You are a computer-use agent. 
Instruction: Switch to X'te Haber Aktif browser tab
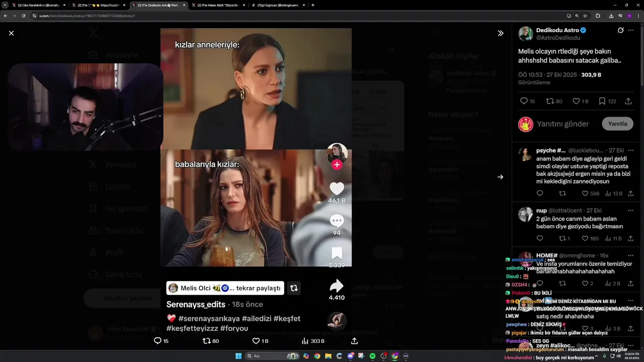pos(218,5)
